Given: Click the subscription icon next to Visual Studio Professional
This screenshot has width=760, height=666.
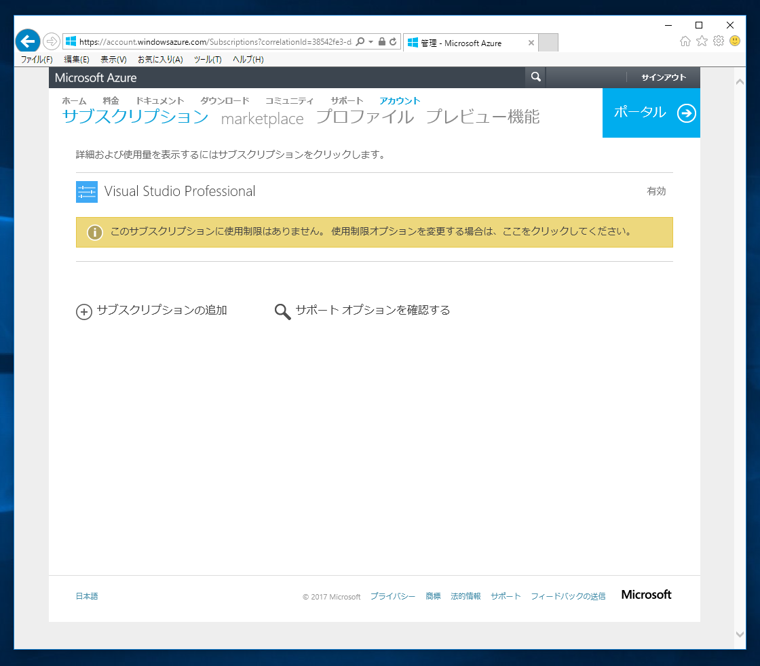Looking at the screenshot, I should 87,192.
